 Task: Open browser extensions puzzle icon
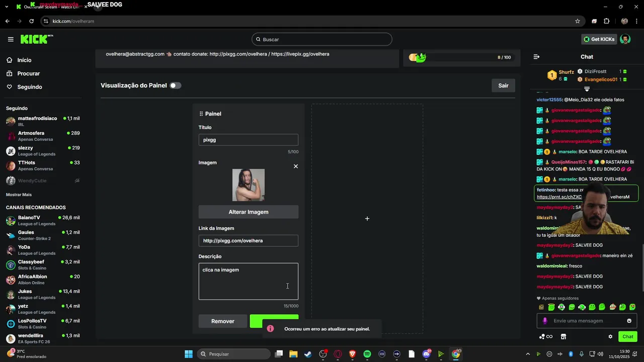[x=606, y=21]
